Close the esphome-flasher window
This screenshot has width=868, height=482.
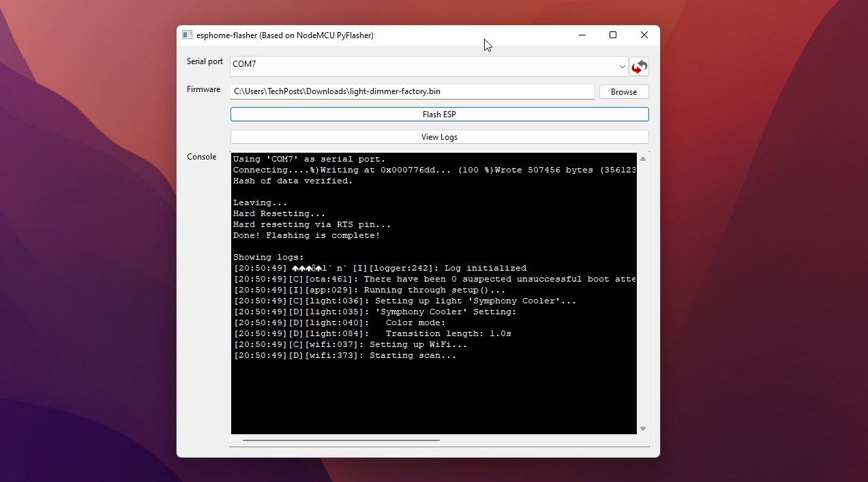pos(644,35)
